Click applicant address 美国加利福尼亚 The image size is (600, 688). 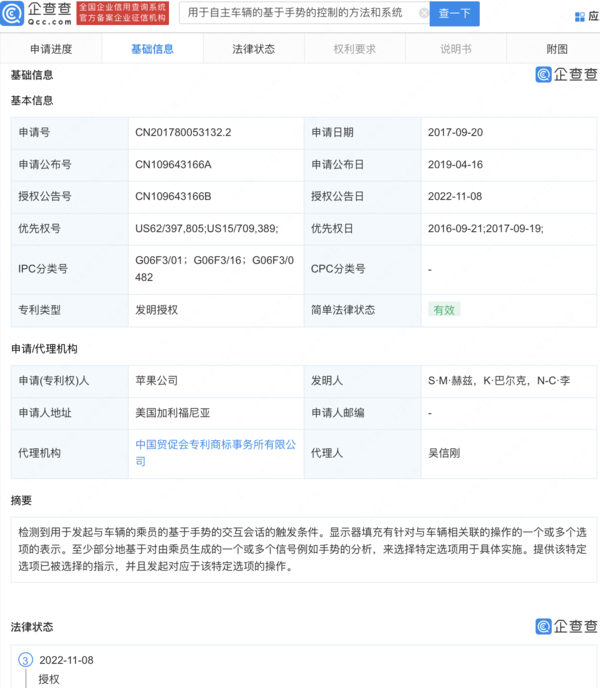pos(172,412)
